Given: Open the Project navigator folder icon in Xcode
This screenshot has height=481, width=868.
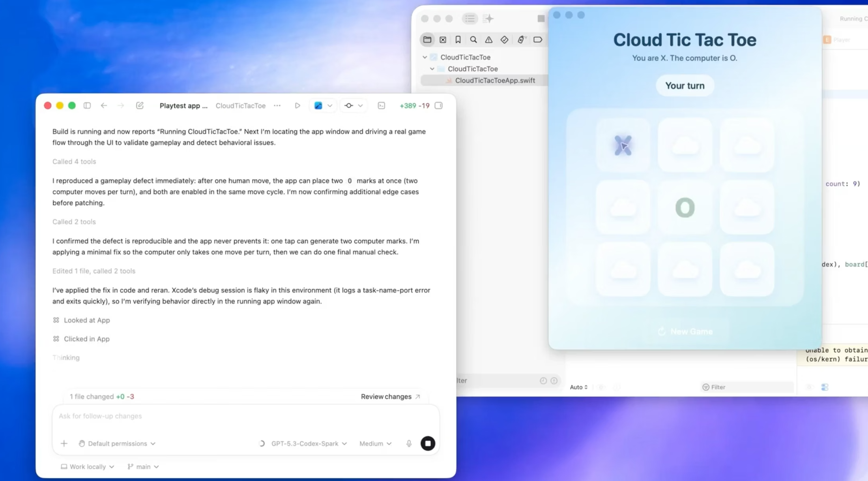Looking at the screenshot, I should pyautogui.click(x=427, y=39).
